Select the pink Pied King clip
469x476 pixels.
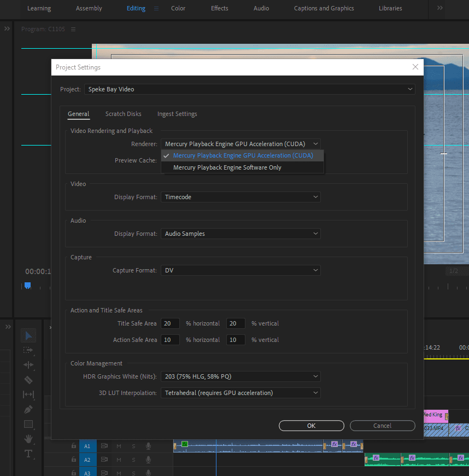(436, 416)
